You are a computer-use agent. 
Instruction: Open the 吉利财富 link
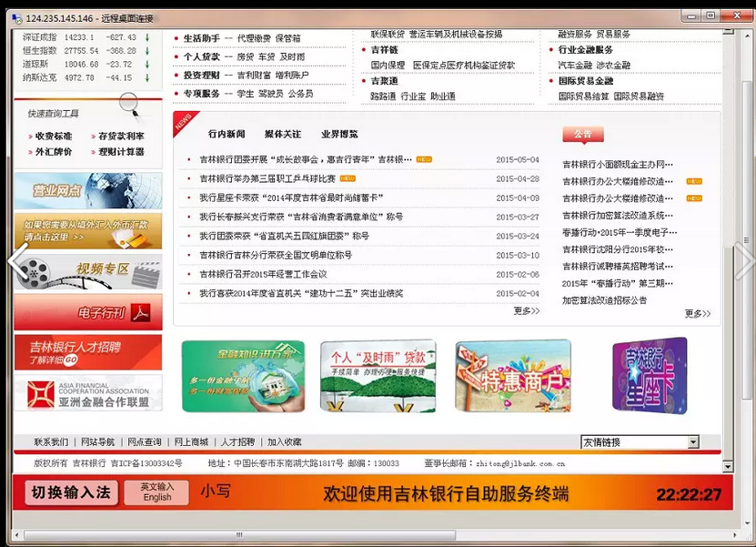pos(254,76)
